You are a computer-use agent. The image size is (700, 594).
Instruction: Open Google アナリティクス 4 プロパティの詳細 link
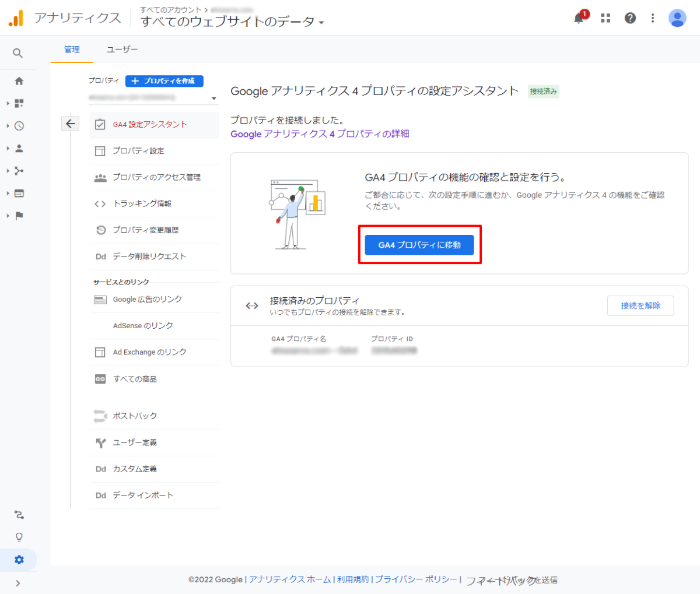(x=320, y=134)
